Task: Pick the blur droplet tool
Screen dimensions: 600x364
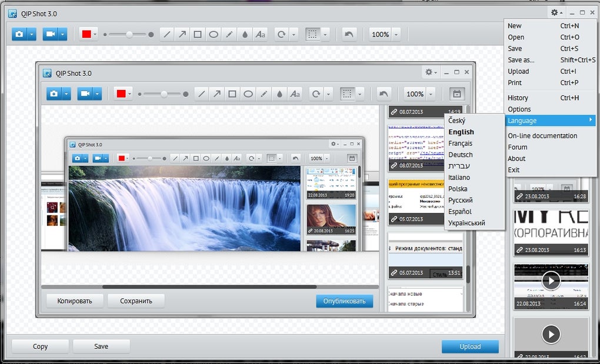Action: [245, 35]
